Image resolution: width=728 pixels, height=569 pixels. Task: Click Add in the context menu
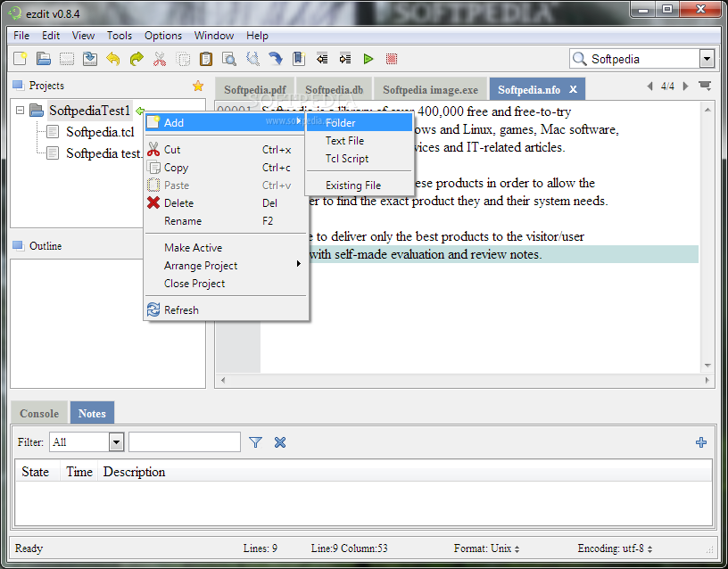(226, 122)
